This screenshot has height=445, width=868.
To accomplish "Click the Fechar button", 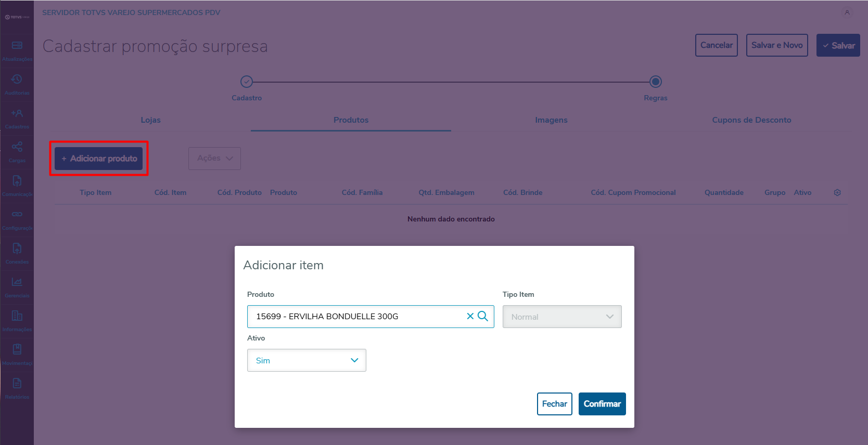I will [x=554, y=404].
